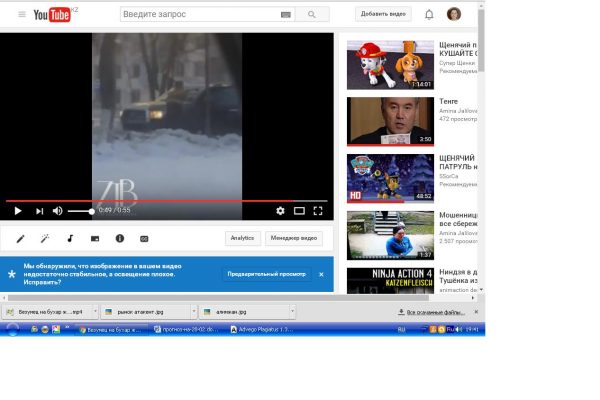The image size is (600, 400).
Task: Select the magic wand enhancements icon
Action: (45, 239)
